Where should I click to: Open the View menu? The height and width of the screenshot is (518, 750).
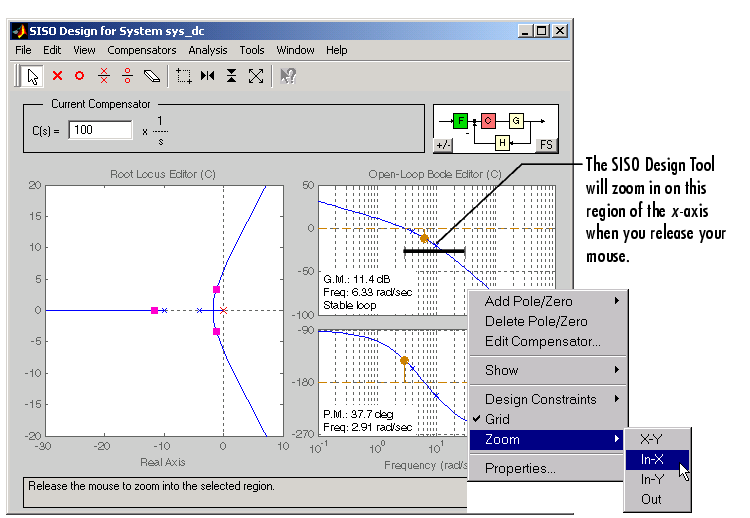click(x=84, y=50)
